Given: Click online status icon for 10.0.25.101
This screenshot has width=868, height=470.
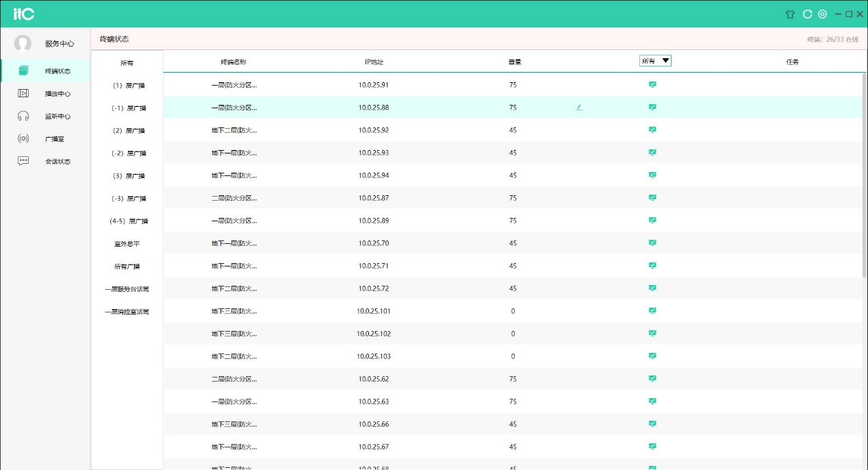Looking at the screenshot, I should (x=652, y=310).
